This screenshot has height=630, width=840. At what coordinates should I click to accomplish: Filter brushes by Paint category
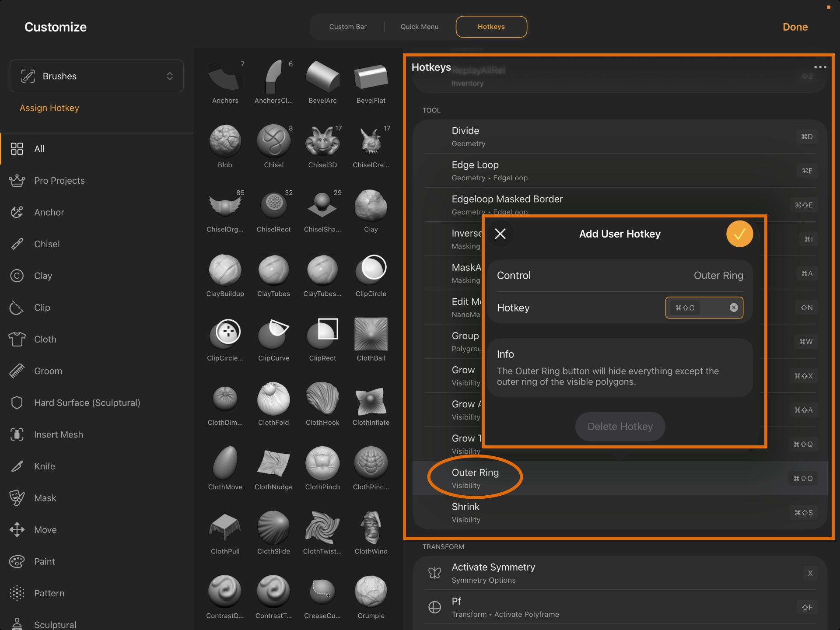tap(97, 562)
